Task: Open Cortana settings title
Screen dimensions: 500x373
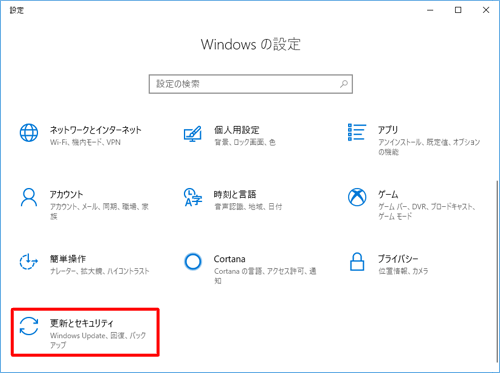Action: tap(229, 259)
